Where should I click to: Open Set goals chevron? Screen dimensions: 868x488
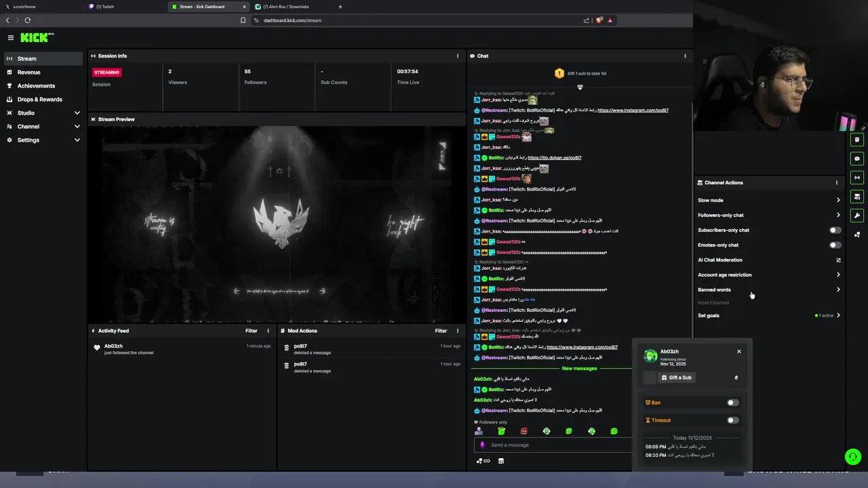(838, 315)
